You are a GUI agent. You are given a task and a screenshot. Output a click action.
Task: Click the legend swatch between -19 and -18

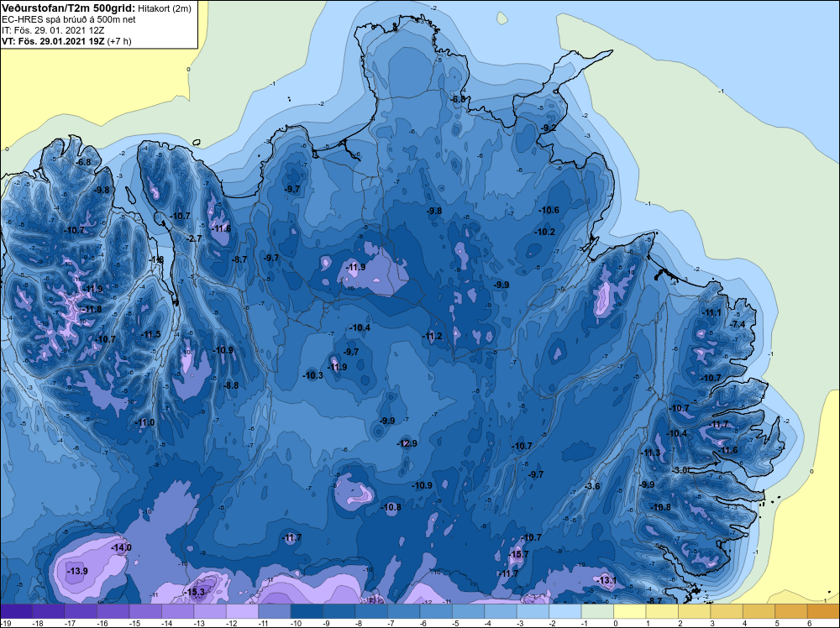16,611
